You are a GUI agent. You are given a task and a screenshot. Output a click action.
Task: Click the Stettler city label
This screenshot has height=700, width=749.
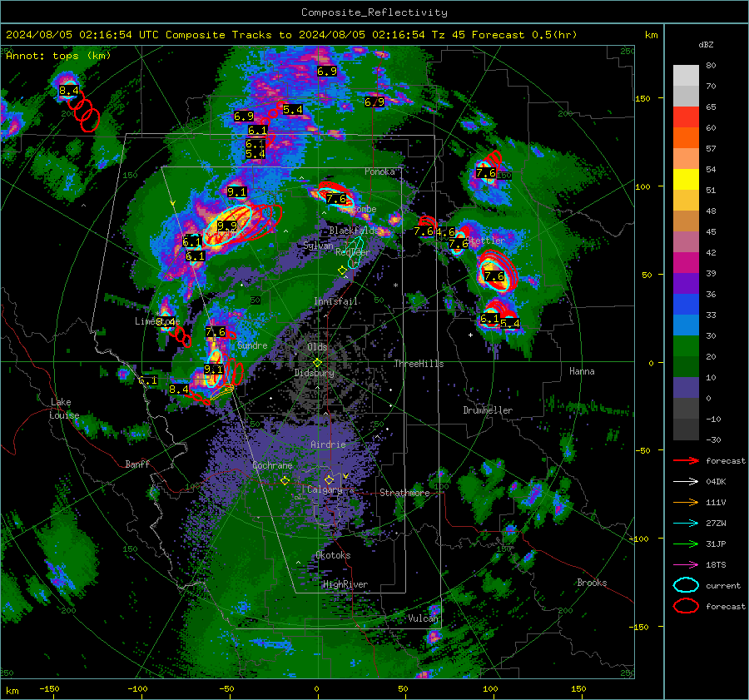(485, 241)
